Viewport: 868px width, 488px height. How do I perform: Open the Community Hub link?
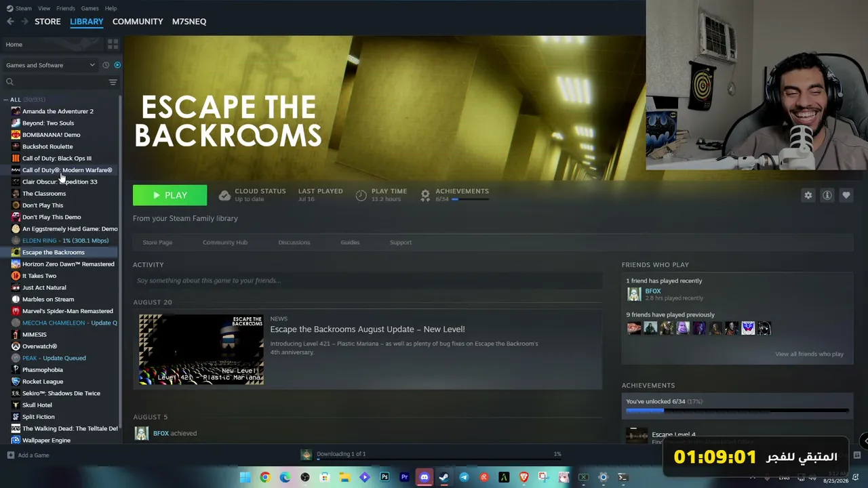225,243
